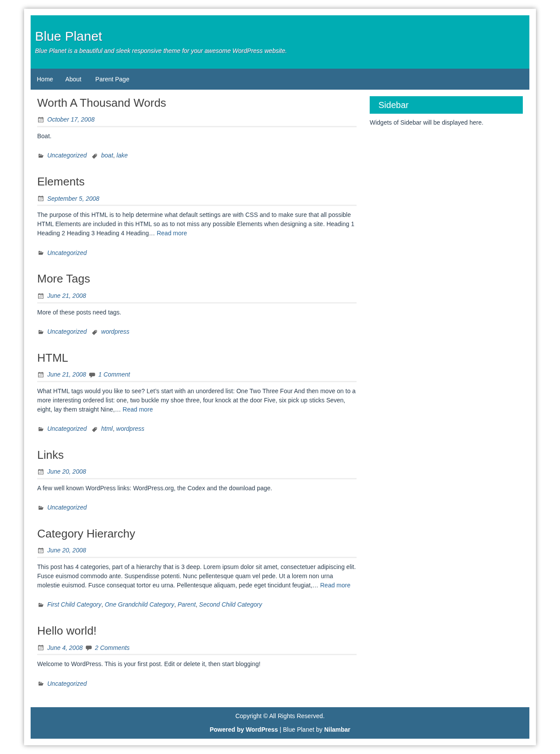Image resolution: width=560 pixels, height=754 pixels.
Task: Open the Home menu item
Action: coord(45,79)
